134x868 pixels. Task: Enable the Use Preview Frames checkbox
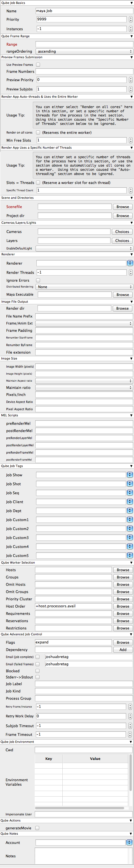pyautogui.click(x=38, y=65)
